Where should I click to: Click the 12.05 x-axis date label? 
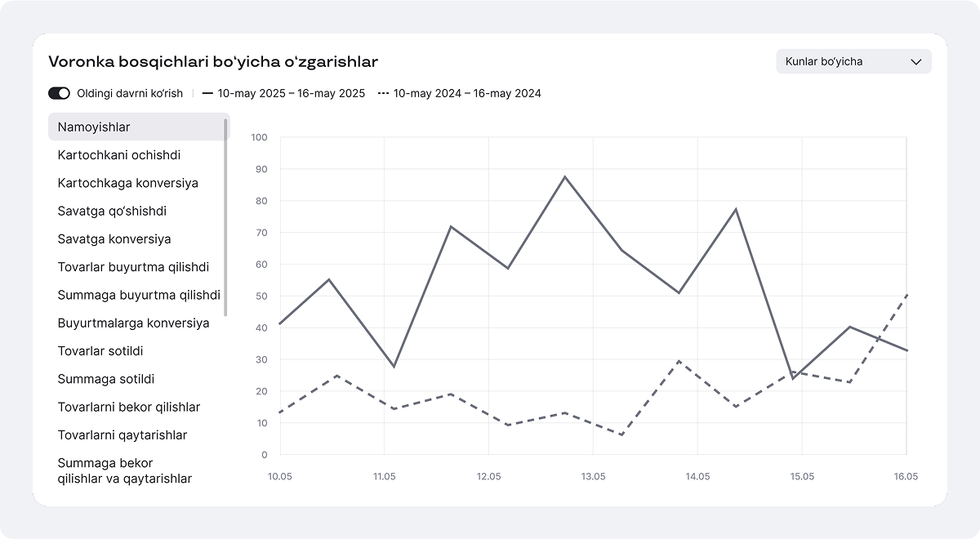click(488, 476)
